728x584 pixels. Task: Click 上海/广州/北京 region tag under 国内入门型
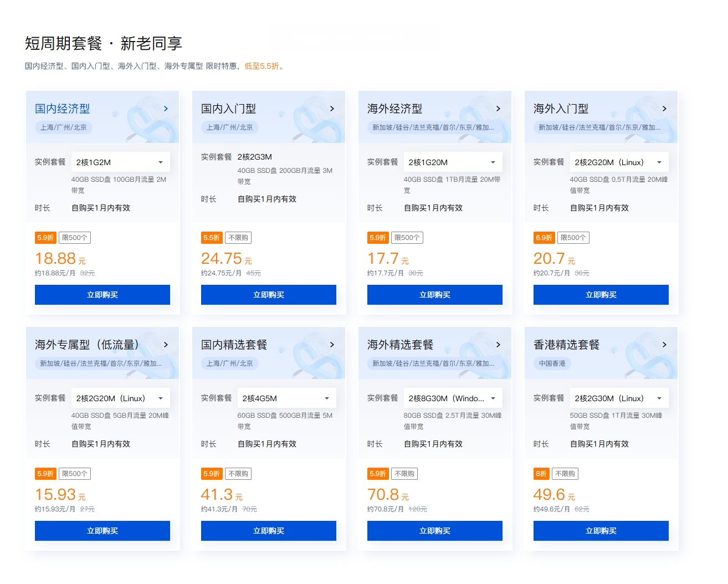[x=229, y=127]
